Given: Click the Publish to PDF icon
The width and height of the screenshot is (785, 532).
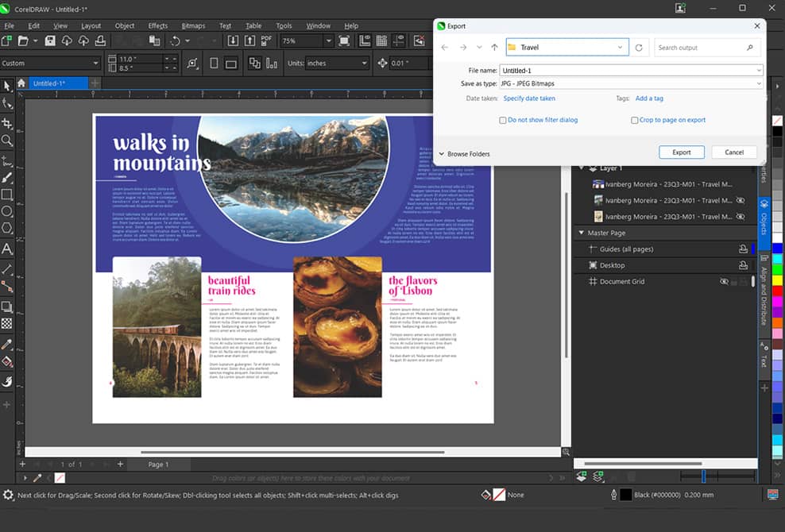Looking at the screenshot, I should (x=266, y=40).
